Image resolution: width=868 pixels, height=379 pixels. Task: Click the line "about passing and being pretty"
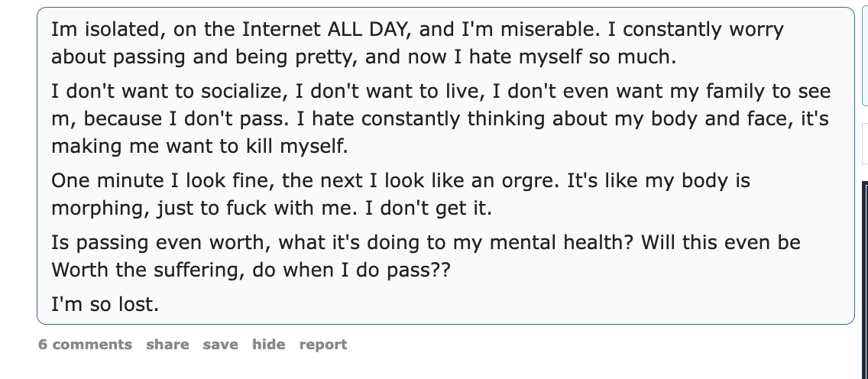coord(364,57)
